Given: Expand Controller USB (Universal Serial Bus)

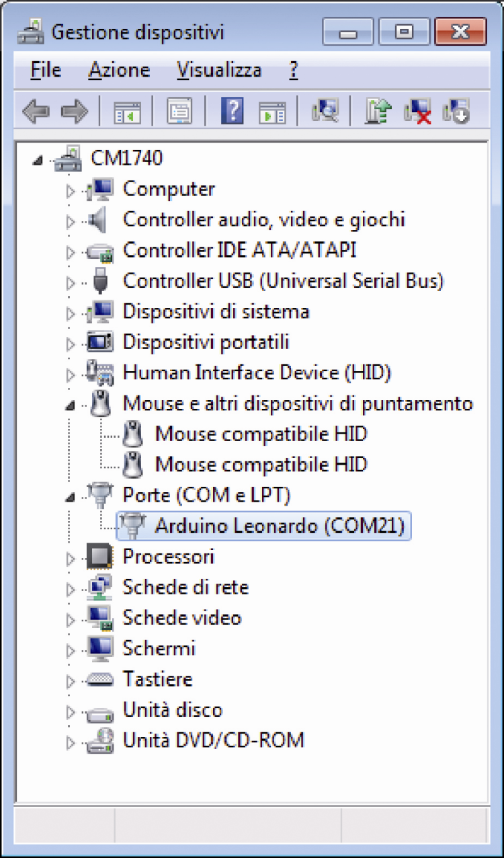Looking at the screenshot, I should (71, 283).
